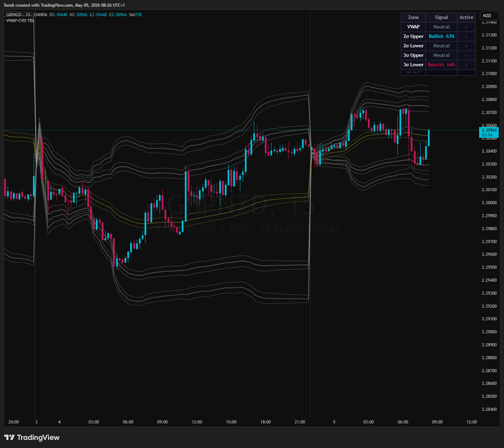504x448 pixels.
Task: Click the current price label 2.30564
Action: [x=489, y=132]
